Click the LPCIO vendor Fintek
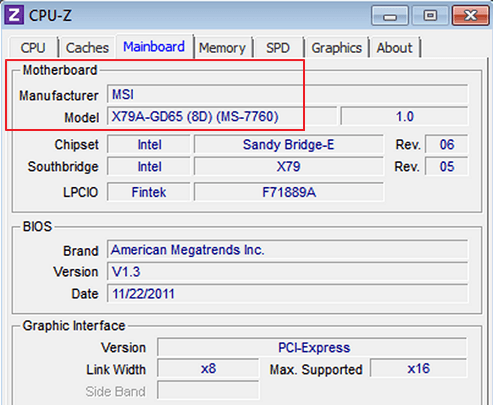This screenshot has height=405, width=493. [149, 192]
